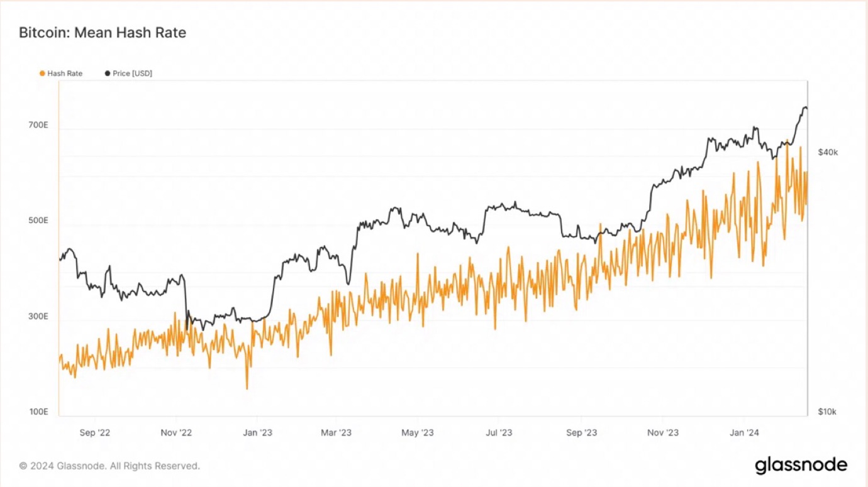
Task: Click the $10k price axis label
Action: [827, 412]
